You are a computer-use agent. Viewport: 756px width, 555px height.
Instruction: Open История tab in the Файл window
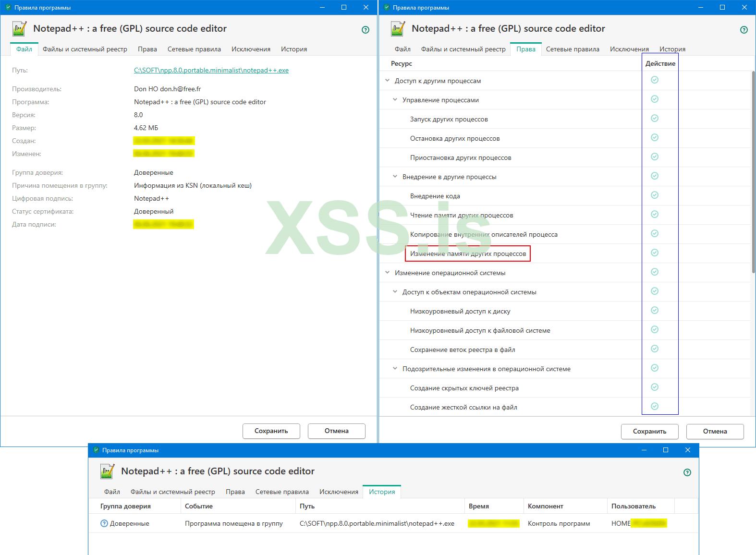[x=294, y=49]
